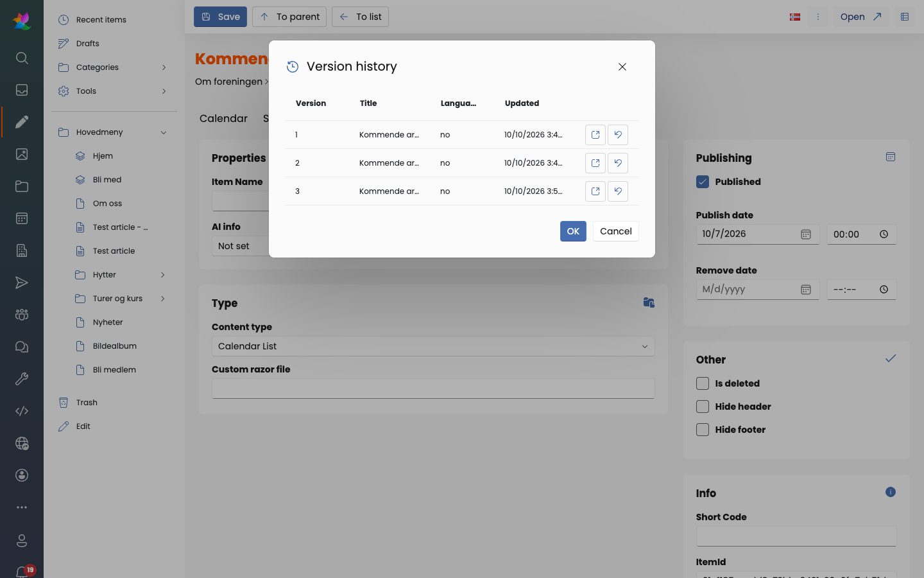
Task: Open publish date calendar picker
Action: click(x=806, y=234)
